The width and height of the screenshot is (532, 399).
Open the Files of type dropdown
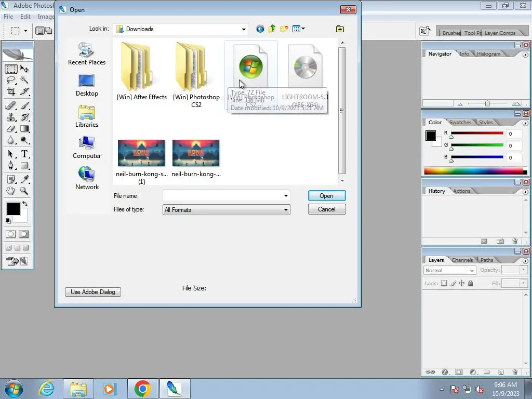(286, 210)
